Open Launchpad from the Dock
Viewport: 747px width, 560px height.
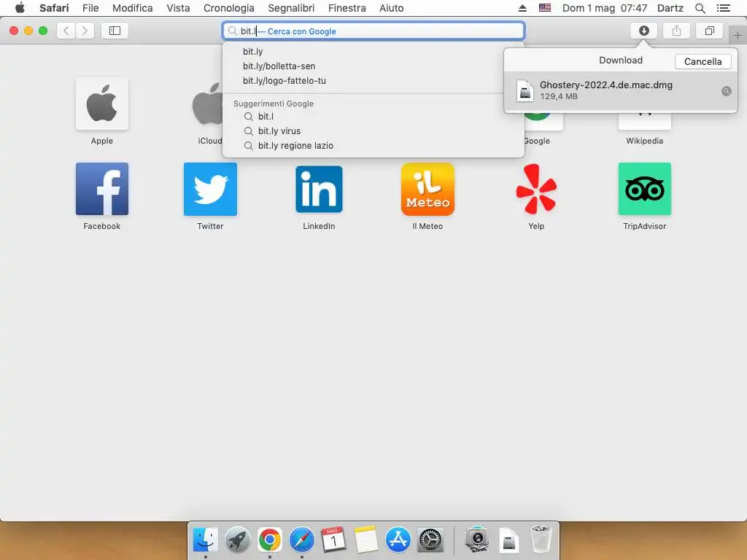click(x=237, y=540)
